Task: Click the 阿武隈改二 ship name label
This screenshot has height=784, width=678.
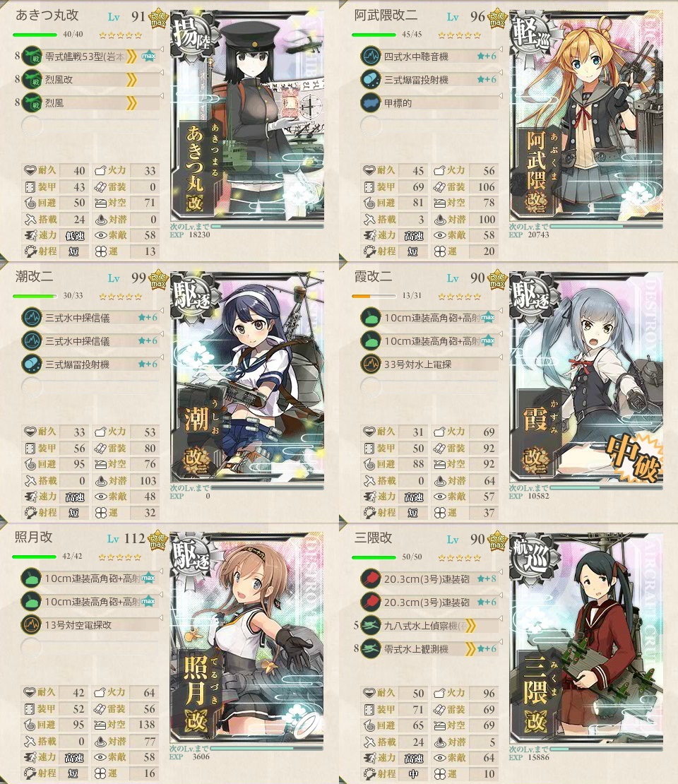Action: 386,16
